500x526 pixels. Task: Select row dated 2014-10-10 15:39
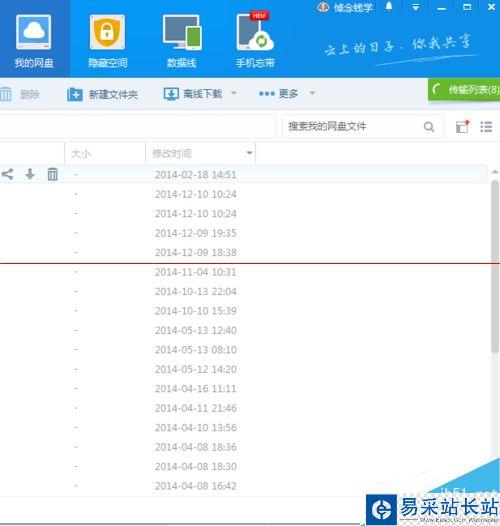(244, 311)
